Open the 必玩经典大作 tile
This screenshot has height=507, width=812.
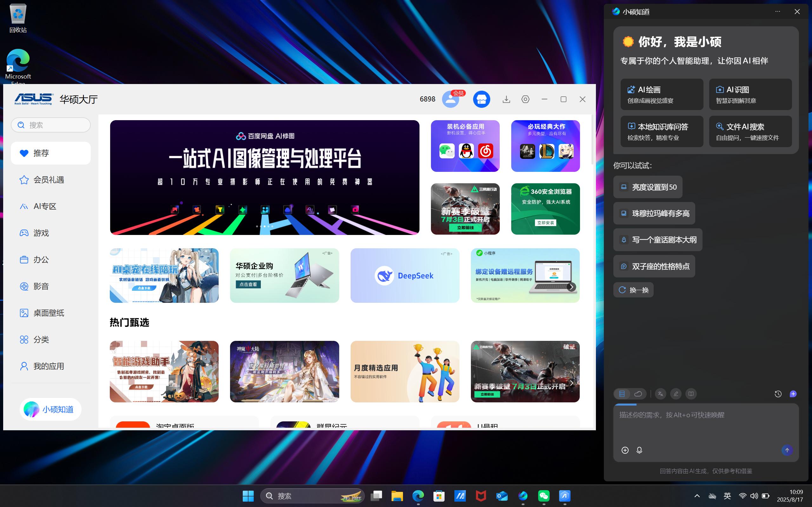click(545, 146)
